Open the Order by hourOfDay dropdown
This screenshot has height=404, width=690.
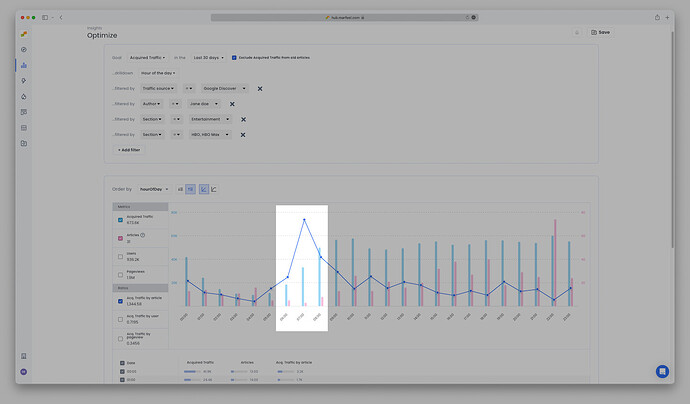pyautogui.click(x=153, y=188)
